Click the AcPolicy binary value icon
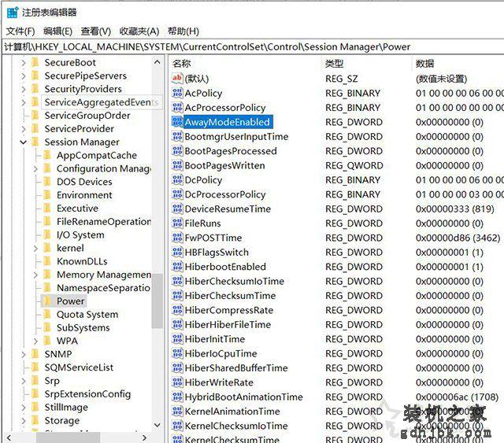Image resolution: width=504 pixels, height=443 pixels. pos(177,93)
